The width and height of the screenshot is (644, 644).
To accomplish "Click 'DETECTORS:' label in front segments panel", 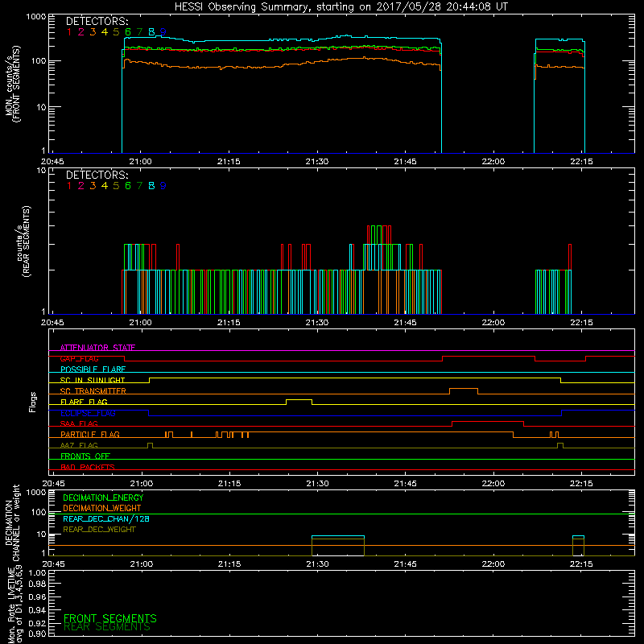I will coord(97,22).
